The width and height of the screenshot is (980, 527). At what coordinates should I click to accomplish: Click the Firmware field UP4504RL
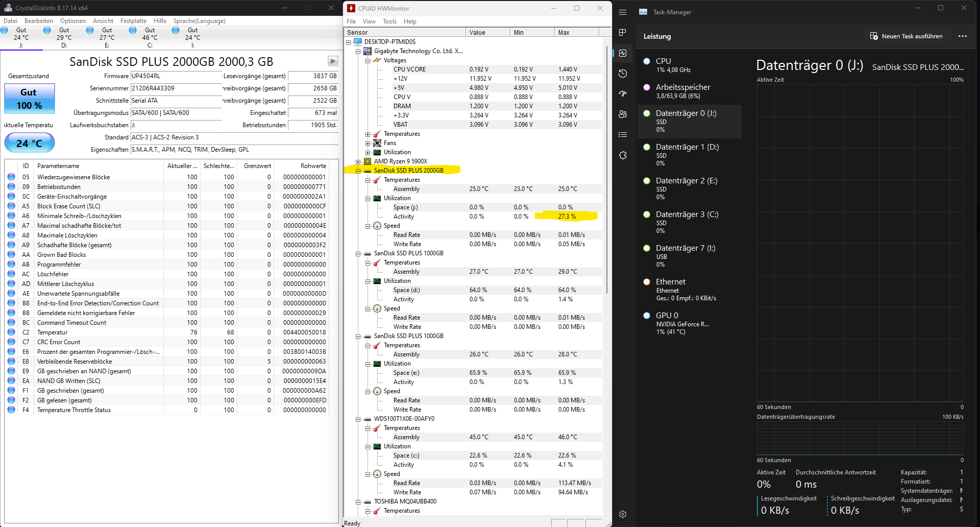[177, 76]
